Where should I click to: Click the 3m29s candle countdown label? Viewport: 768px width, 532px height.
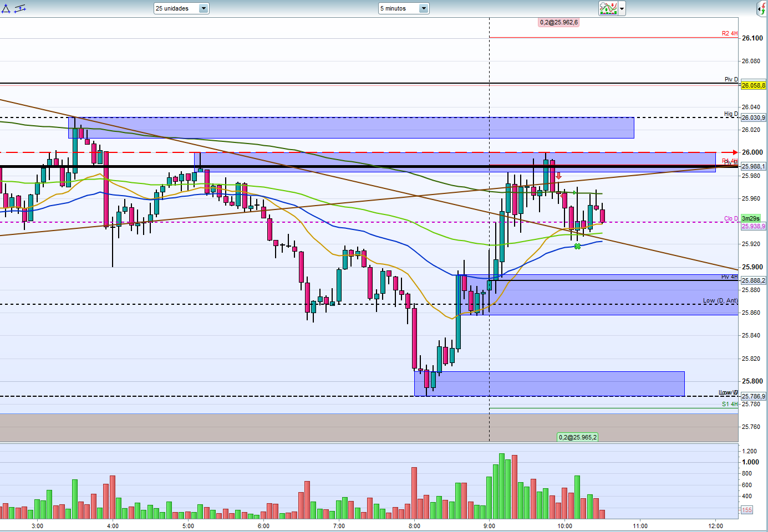750,218
